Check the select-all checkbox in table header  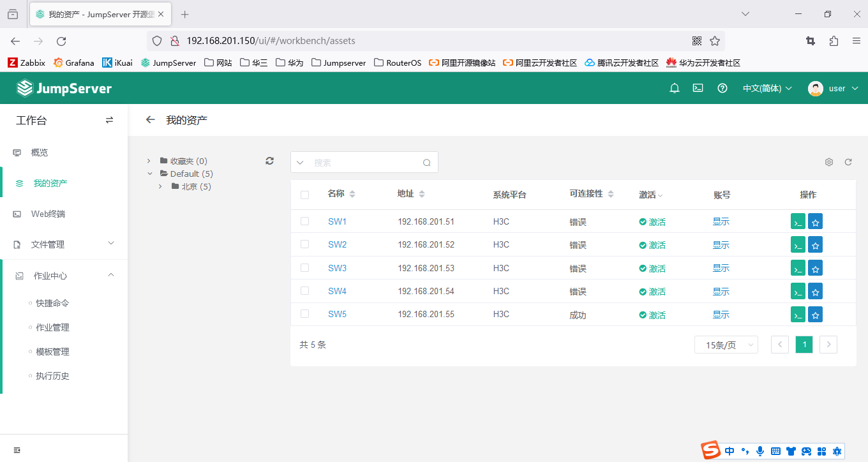(304, 195)
